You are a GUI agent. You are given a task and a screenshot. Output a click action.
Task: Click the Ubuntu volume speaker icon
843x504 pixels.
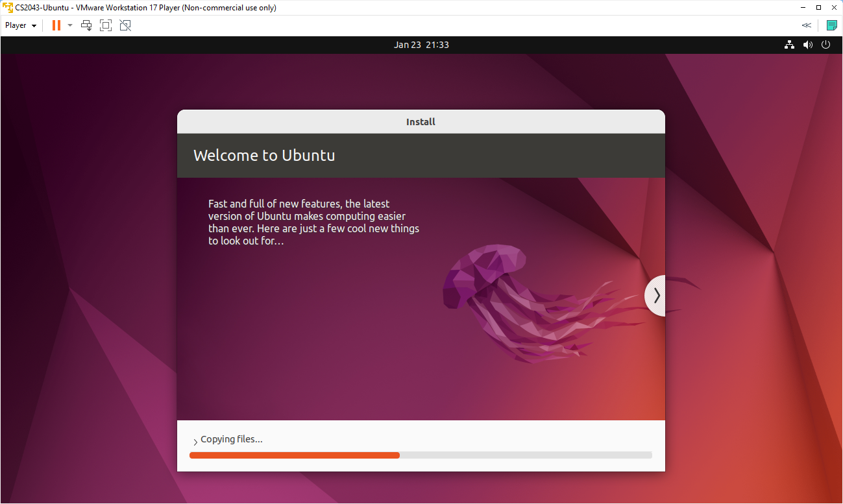pyautogui.click(x=807, y=45)
